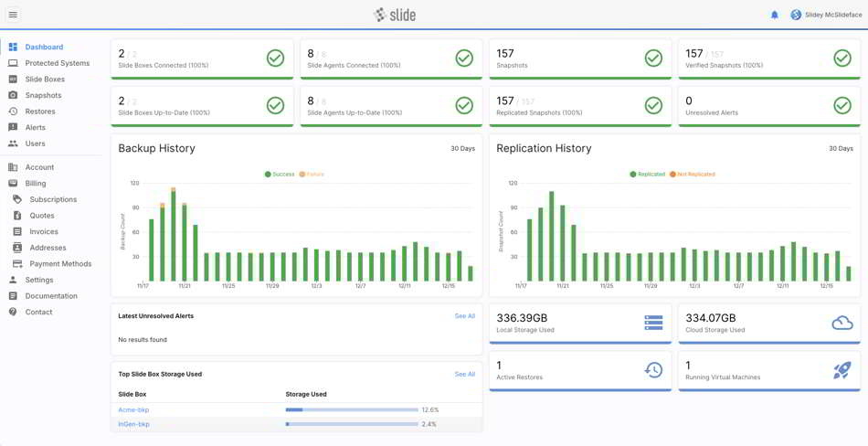
Task: Click the Quotes document icon
Action: (17, 216)
